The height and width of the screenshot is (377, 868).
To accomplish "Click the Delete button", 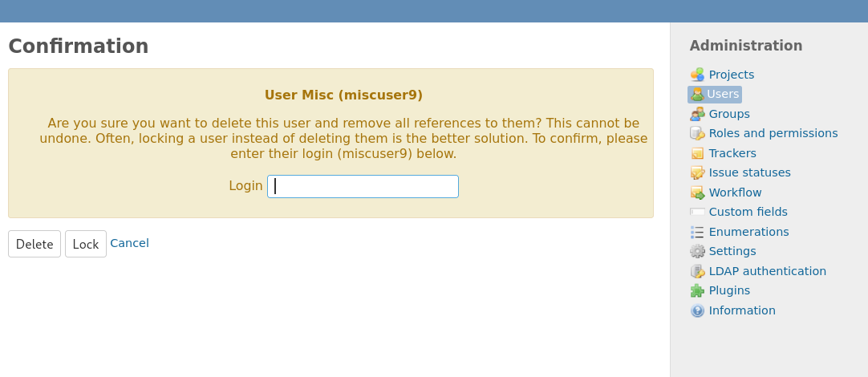I will (x=34, y=244).
